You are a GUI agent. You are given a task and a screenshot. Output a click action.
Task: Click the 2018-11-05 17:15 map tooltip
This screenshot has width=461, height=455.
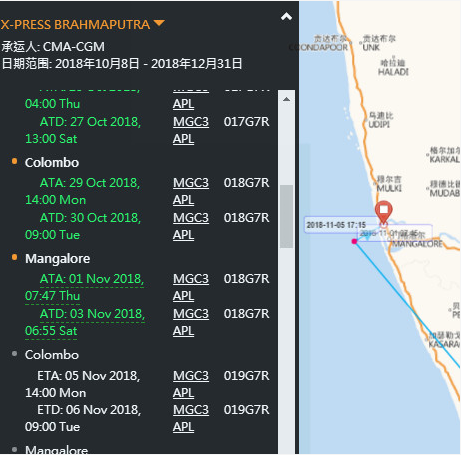point(336,225)
